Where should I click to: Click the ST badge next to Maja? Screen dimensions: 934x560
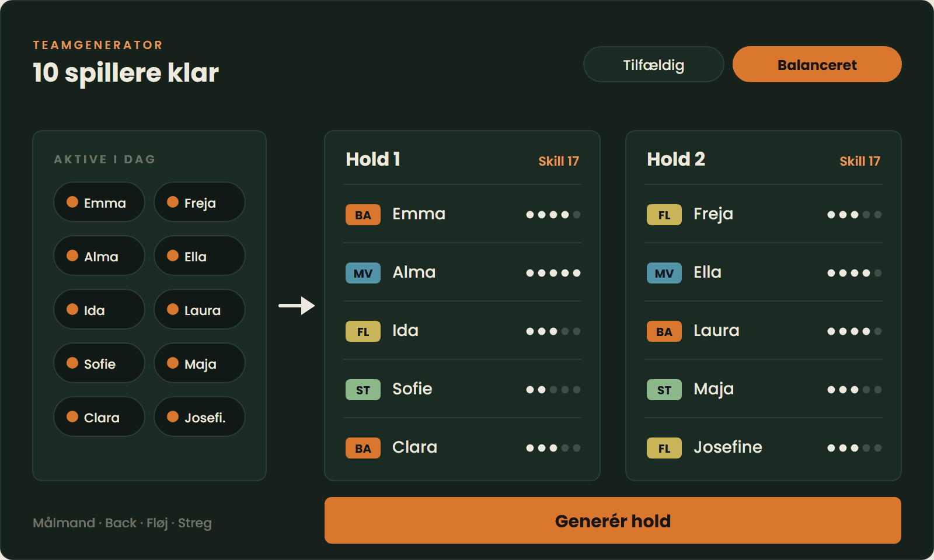pos(664,390)
